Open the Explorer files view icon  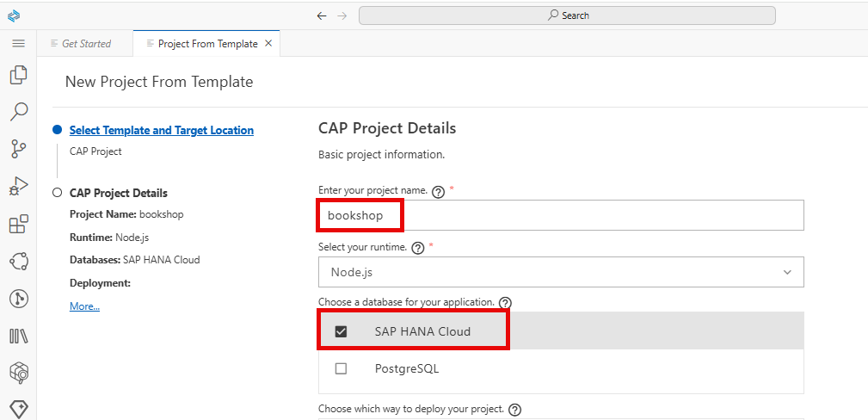18,75
